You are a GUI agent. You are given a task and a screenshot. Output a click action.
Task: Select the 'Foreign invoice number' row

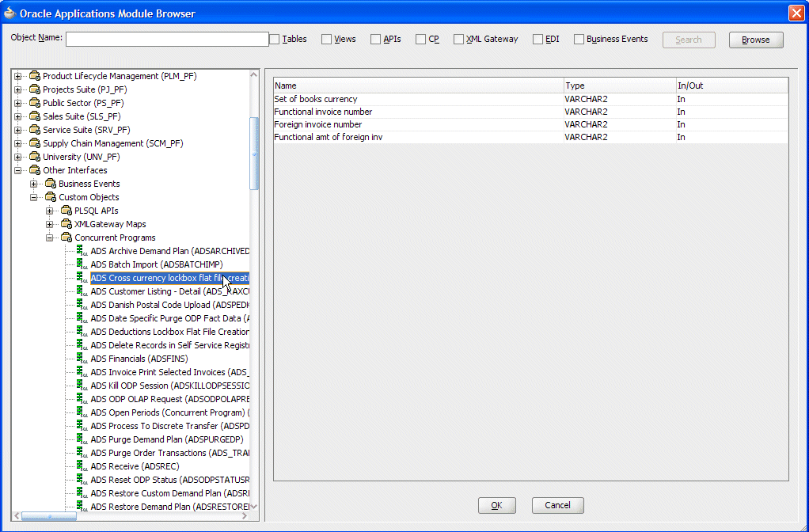pyautogui.click(x=531, y=124)
